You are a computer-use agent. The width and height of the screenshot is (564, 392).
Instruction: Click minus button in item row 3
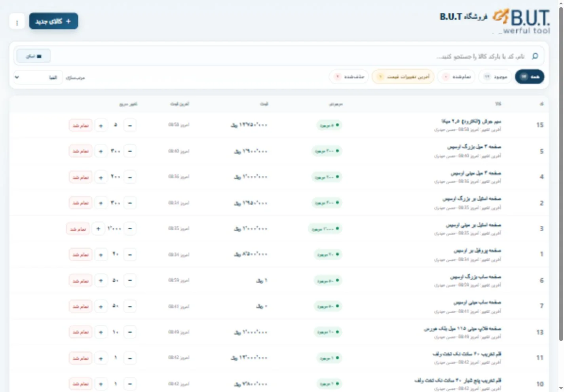point(130,229)
